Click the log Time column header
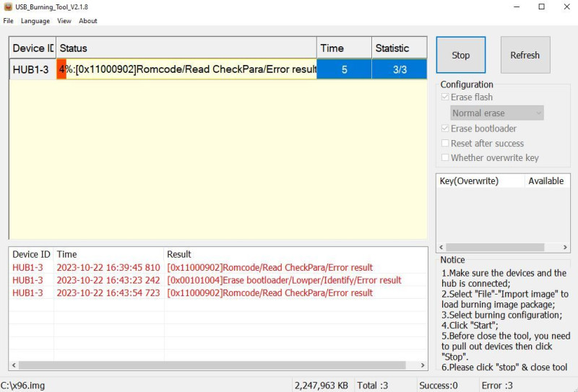The height and width of the screenshot is (392, 578). click(x=109, y=254)
